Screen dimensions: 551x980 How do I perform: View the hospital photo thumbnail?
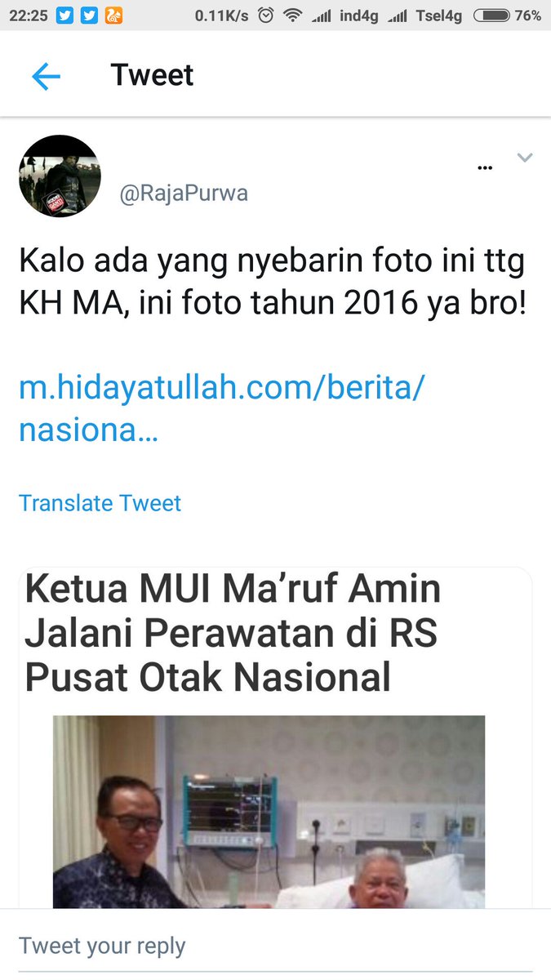coord(269,812)
